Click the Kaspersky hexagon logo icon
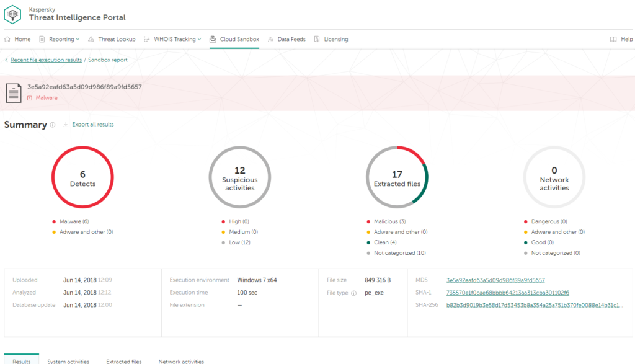 click(x=13, y=14)
